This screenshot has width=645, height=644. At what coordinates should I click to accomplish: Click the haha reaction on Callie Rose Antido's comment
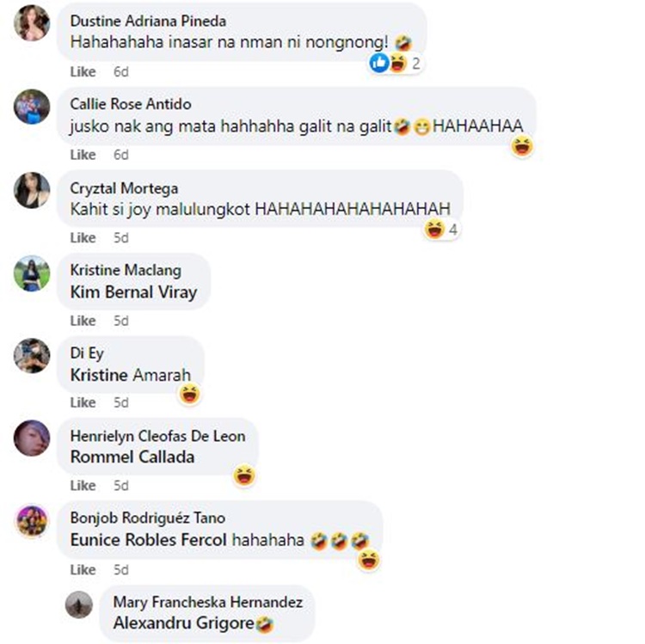point(522,146)
